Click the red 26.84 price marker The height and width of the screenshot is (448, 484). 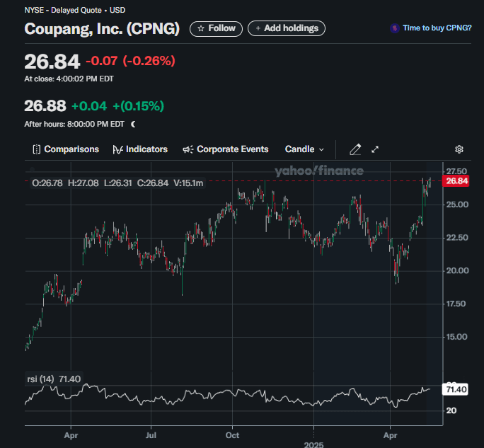pos(456,181)
